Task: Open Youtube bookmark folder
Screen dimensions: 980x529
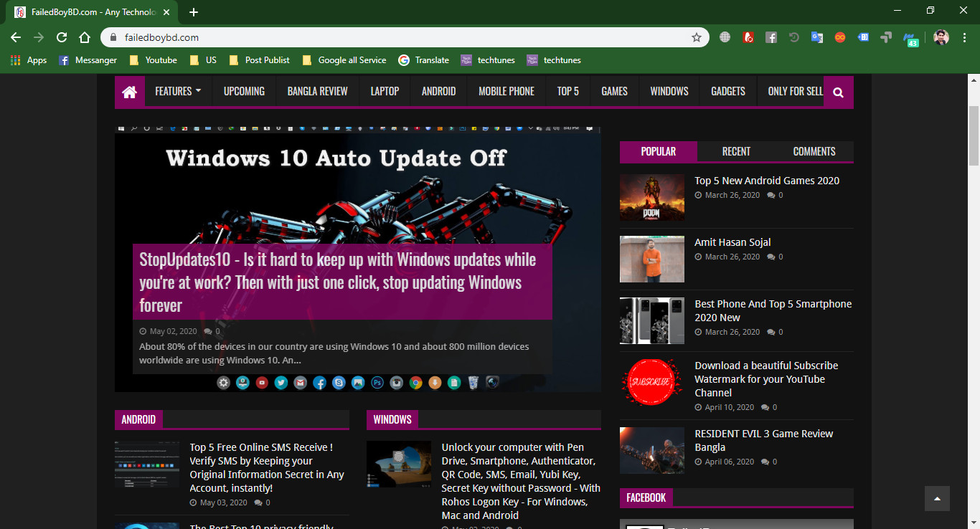Action: point(153,60)
